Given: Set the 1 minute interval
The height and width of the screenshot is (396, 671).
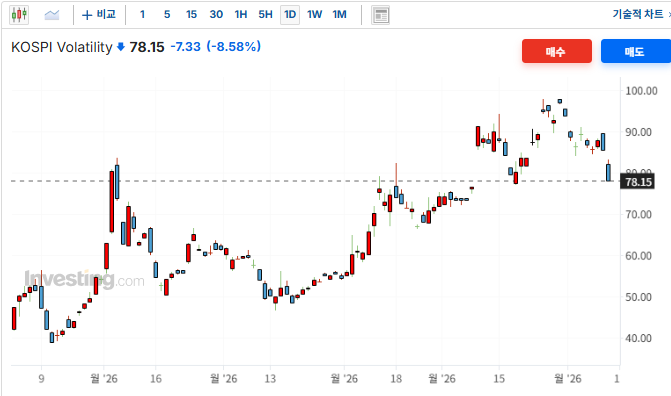Looking at the screenshot, I should point(143,15).
